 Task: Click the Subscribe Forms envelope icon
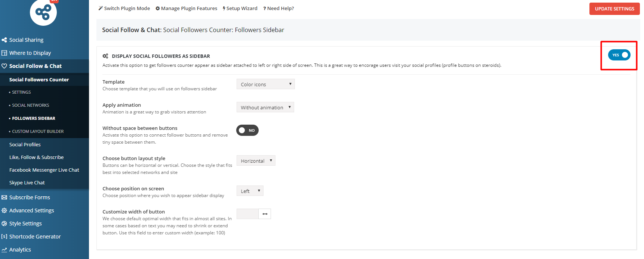point(4,197)
